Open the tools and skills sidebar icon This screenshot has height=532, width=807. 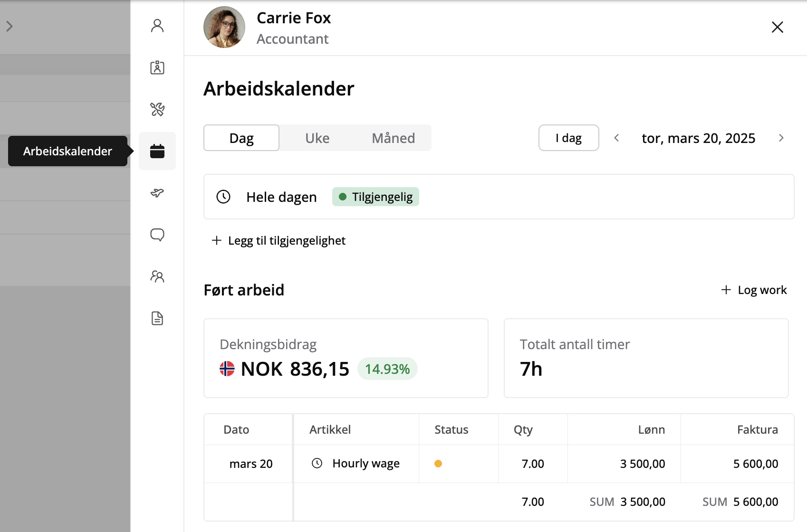click(157, 109)
